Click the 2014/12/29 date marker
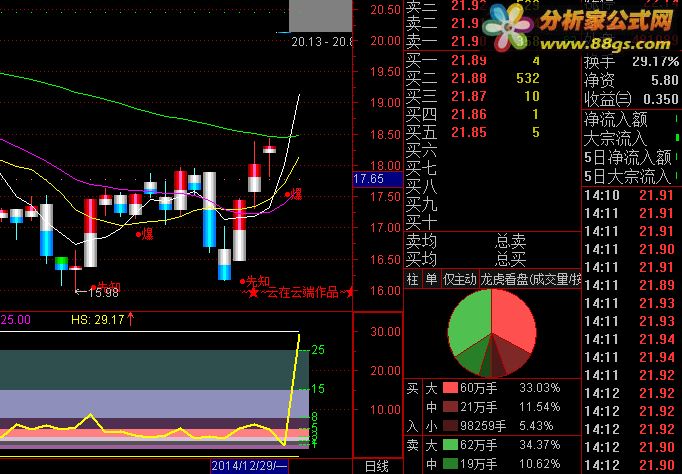This screenshot has height=474, width=682. pos(249,466)
